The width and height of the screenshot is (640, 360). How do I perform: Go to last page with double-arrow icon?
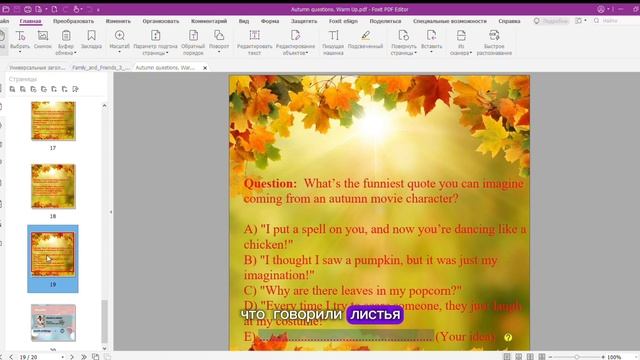click(x=84, y=357)
